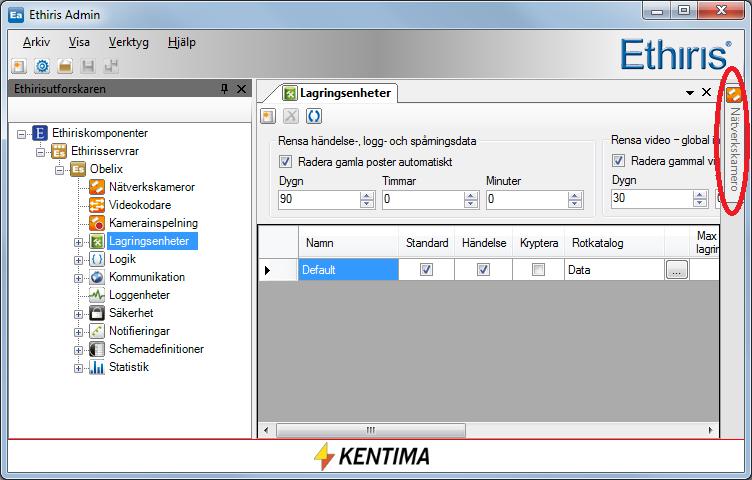Click the spinner arrows of the Minuter field
Viewport: 752px width, 480px height.
[x=575, y=199]
